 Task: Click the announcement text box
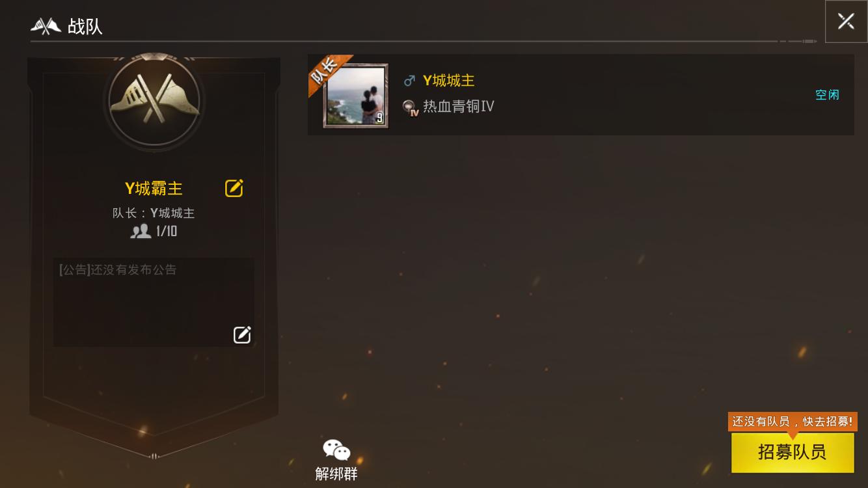pyautogui.click(x=154, y=302)
